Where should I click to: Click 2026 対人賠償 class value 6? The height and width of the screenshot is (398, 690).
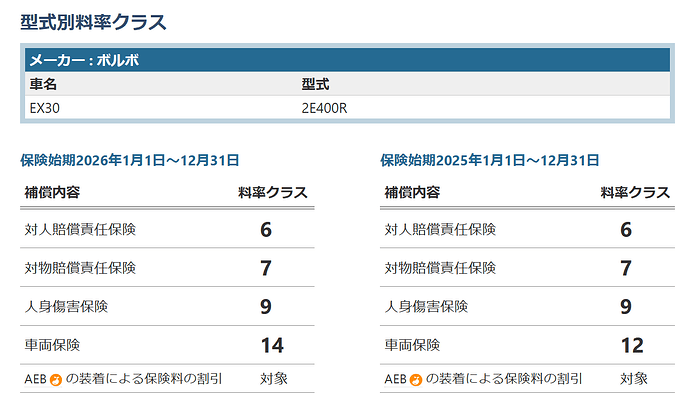[266, 230]
